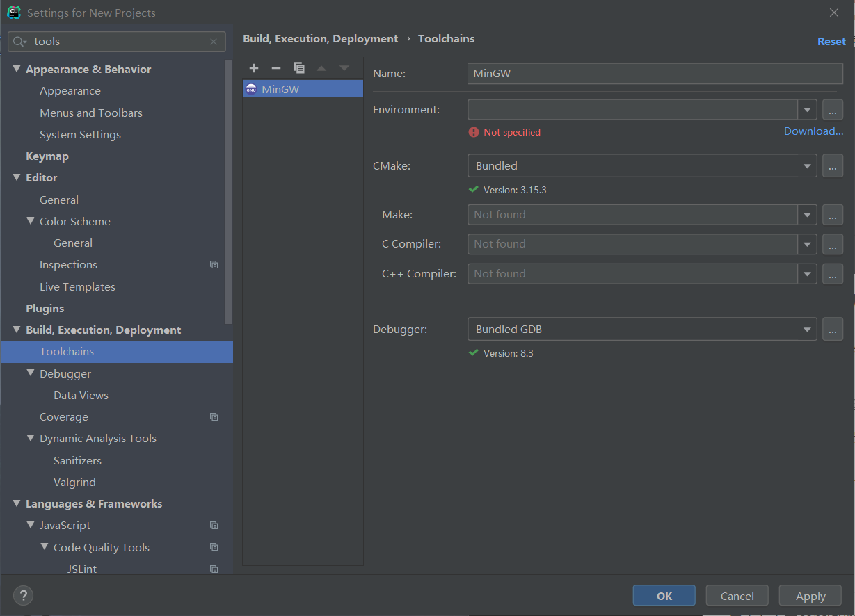The image size is (855, 616).
Task: Click the remove toolchain minus icon
Action: pos(276,68)
